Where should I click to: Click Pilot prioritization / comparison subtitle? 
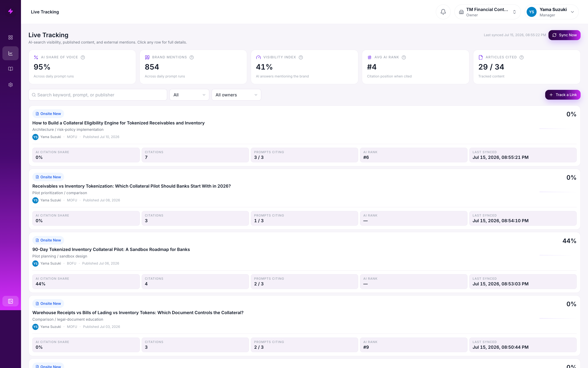pos(59,193)
